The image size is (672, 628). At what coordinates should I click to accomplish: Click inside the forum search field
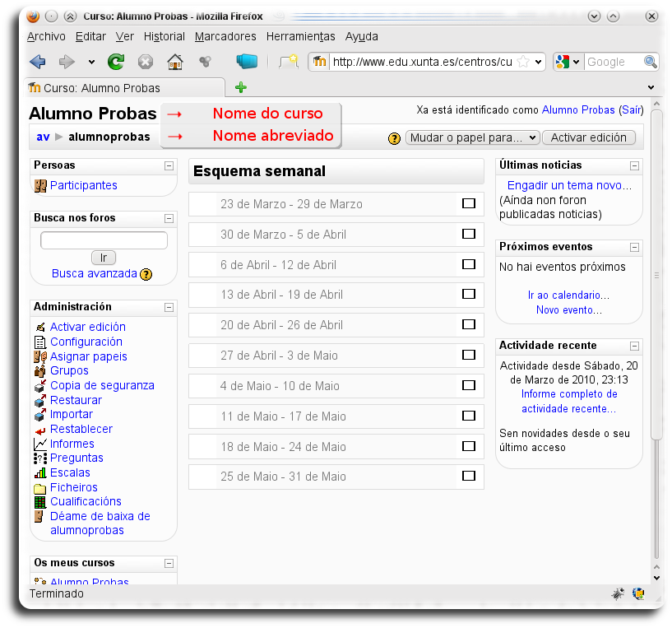[x=103, y=240]
